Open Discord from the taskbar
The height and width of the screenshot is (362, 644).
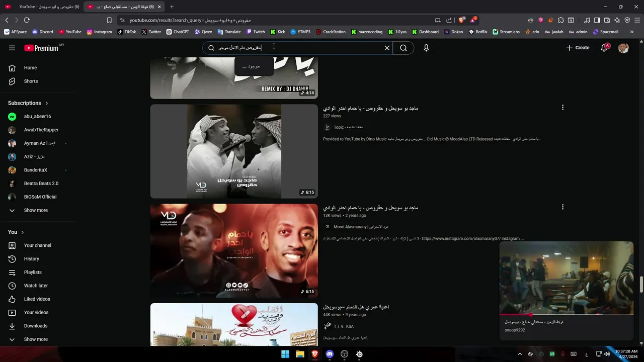coord(330,354)
